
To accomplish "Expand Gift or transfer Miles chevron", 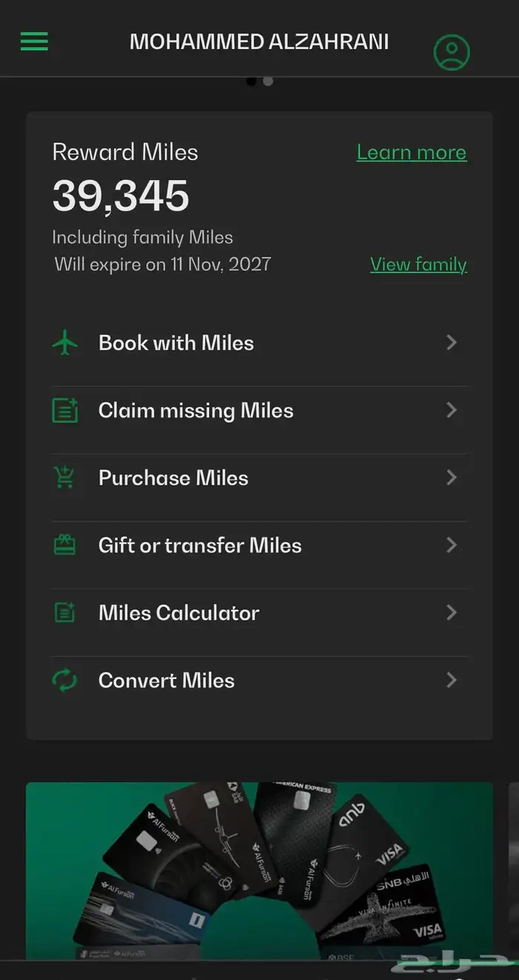I will [452, 546].
